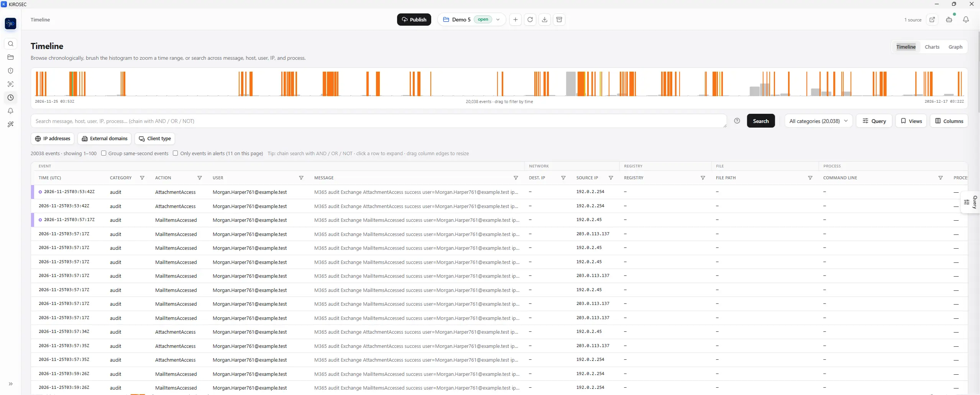The width and height of the screenshot is (980, 395).
Task: Open the Views button
Action: (911, 121)
